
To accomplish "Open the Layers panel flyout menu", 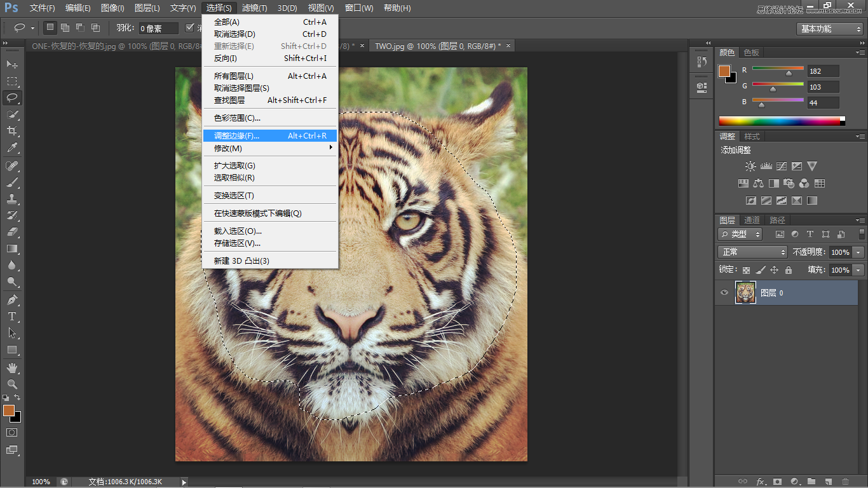I will tap(860, 220).
